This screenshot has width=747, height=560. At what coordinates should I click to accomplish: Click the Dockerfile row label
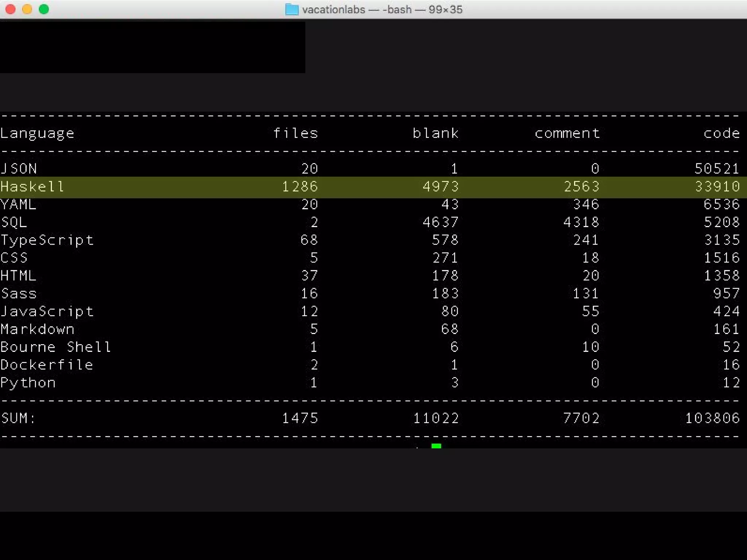pos(47,365)
